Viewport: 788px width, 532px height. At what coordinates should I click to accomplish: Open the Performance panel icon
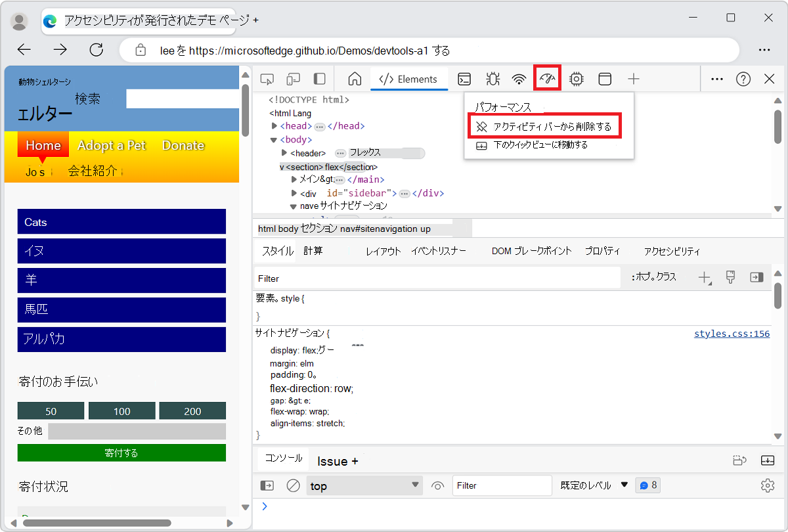547,79
